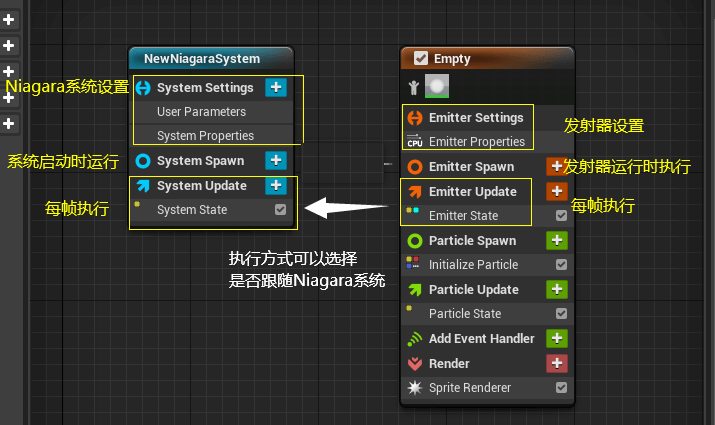Select the Emitter Properties row
The image size is (715, 425).
pyautogui.click(x=487, y=141)
